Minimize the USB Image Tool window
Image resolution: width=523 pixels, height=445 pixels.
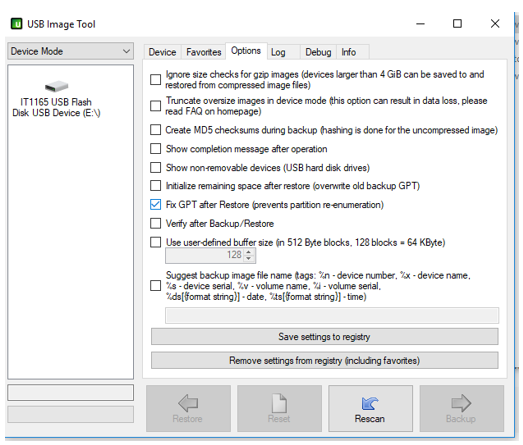420,24
